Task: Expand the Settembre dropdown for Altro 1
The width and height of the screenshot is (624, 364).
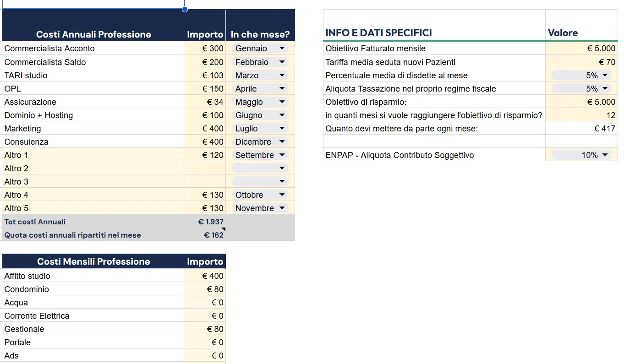Action: point(260,155)
